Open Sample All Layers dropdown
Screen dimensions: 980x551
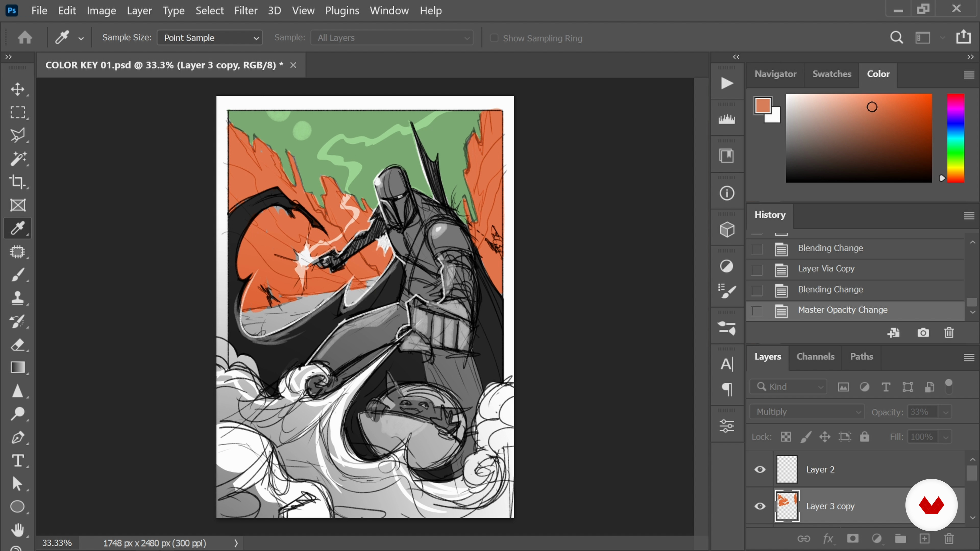(392, 38)
